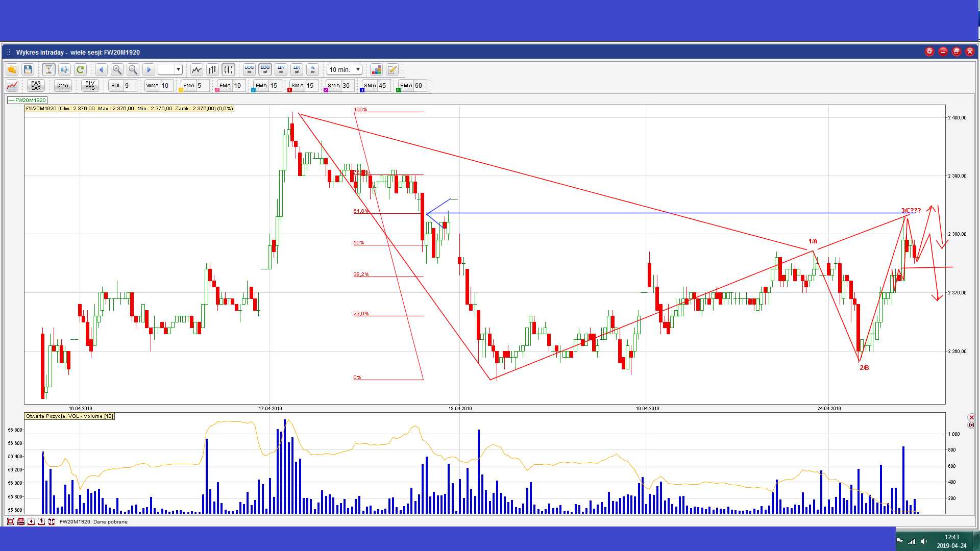Zoom in with magnifier plus icon

pyautogui.click(x=117, y=70)
